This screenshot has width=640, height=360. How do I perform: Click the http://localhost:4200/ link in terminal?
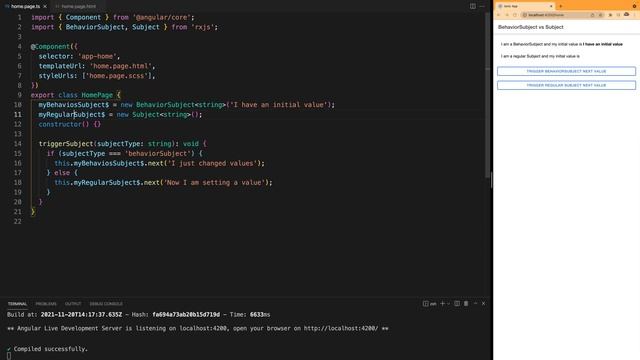341,328
